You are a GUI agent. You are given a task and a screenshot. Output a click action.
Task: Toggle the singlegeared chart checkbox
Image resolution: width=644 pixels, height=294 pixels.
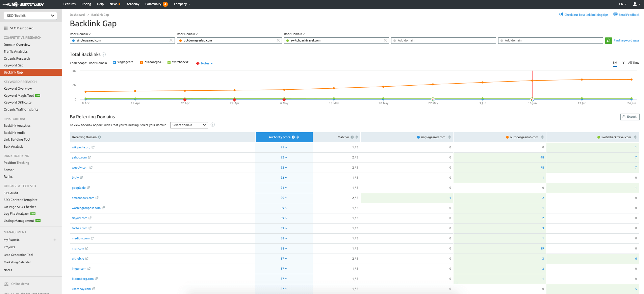(x=114, y=62)
